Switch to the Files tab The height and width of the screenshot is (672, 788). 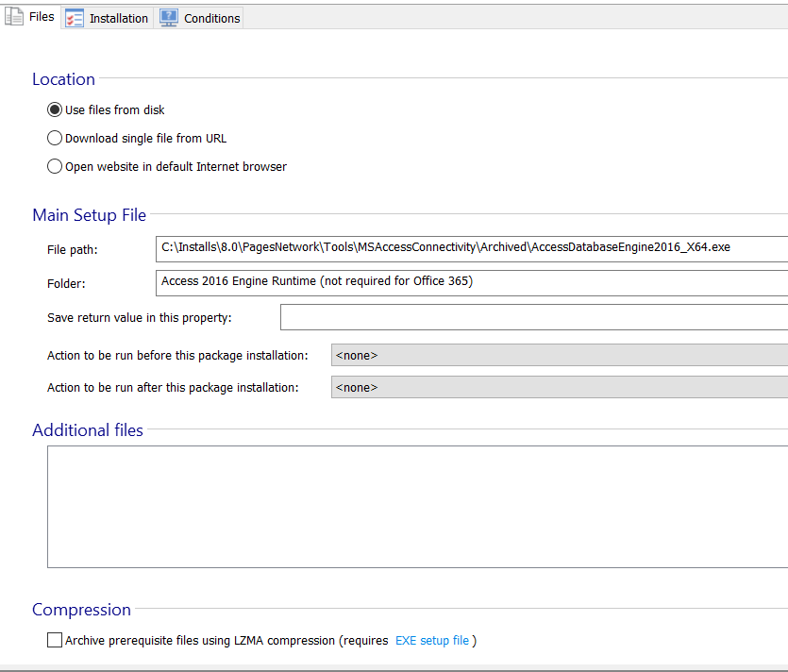[x=42, y=17]
